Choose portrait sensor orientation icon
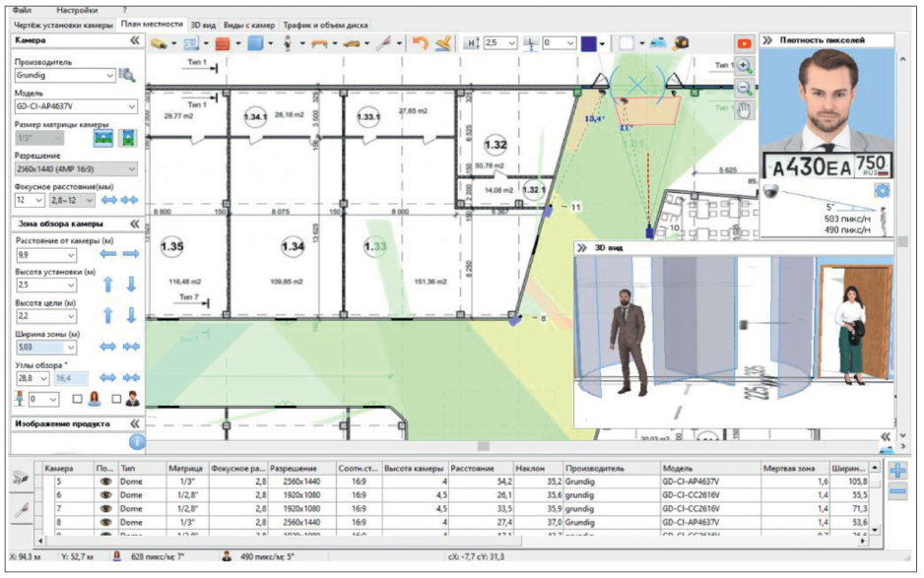 coord(127,139)
